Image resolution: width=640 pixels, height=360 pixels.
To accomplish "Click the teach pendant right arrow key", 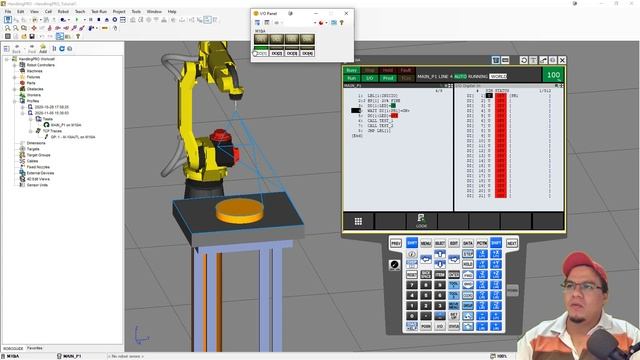I will (454, 259).
